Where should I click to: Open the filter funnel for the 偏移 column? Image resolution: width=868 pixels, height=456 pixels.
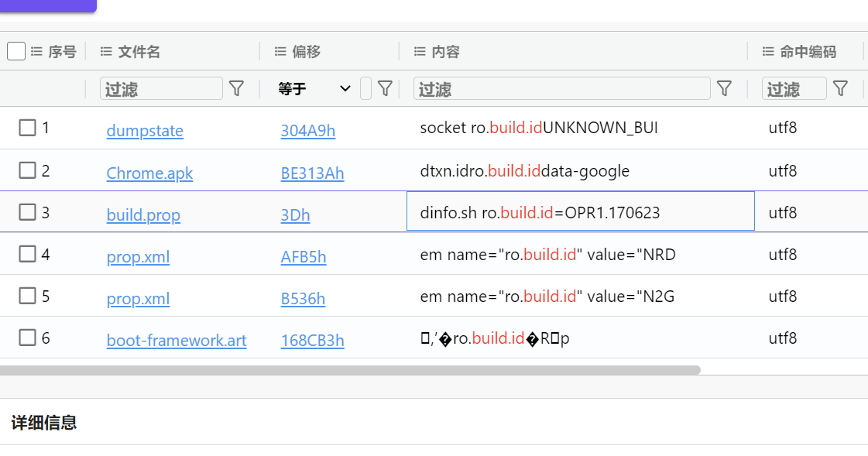pos(385,88)
